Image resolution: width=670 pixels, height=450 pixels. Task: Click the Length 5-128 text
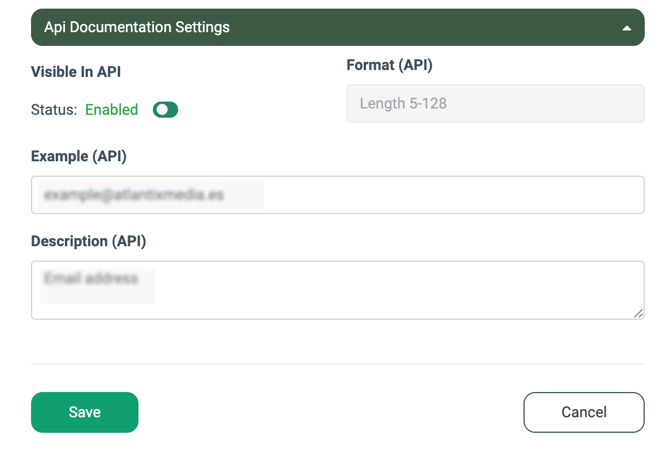coord(402,103)
